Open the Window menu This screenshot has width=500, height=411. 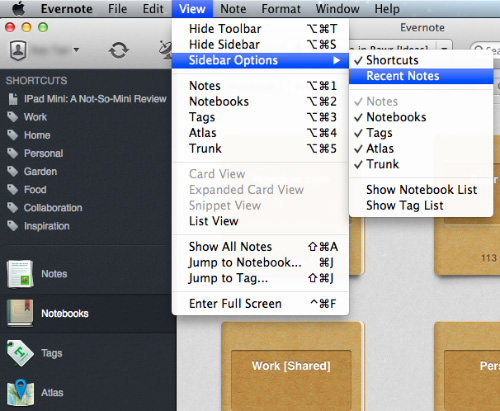click(x=337, y=9)
